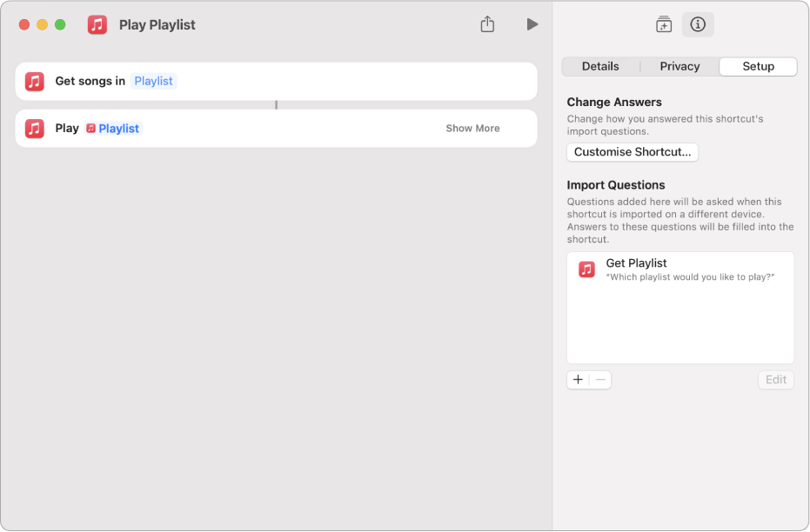Switch to the Privacy tab
Image resolution: width=810 pixels, height=532 pixels.
(679, 67)
